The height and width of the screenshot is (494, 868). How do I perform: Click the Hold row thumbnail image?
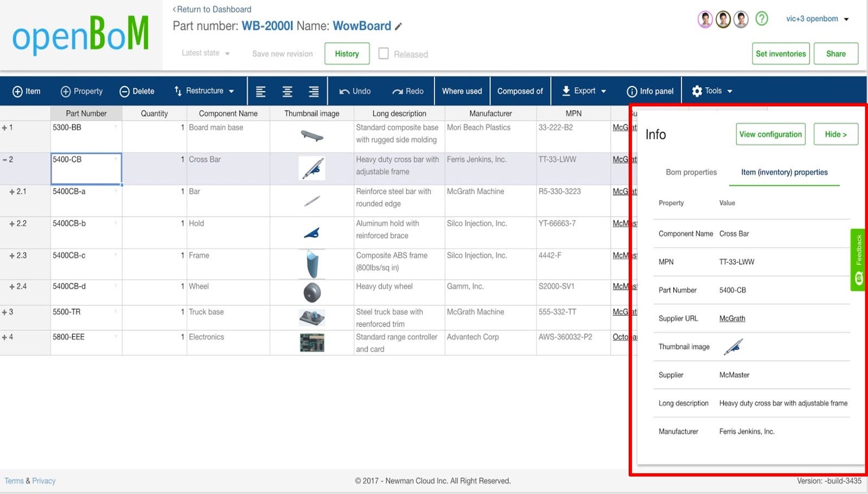[312, 233]
